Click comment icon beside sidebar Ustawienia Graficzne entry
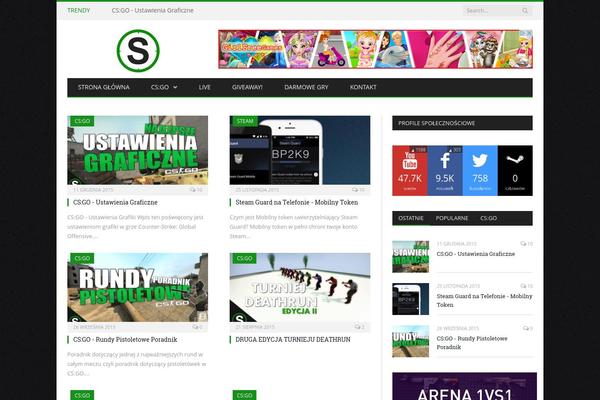Viewport: 600px width, 400px height. pos(523,243)
